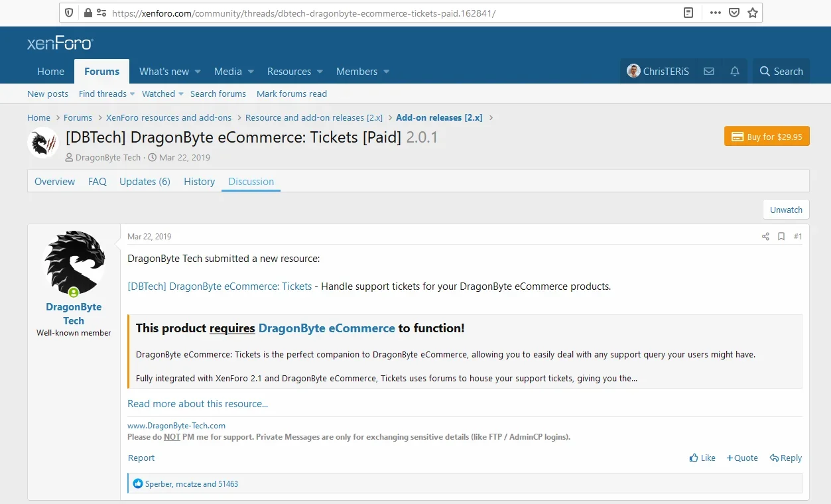Report the post
This screenshot has height=504, width=831.
point(141,458)
